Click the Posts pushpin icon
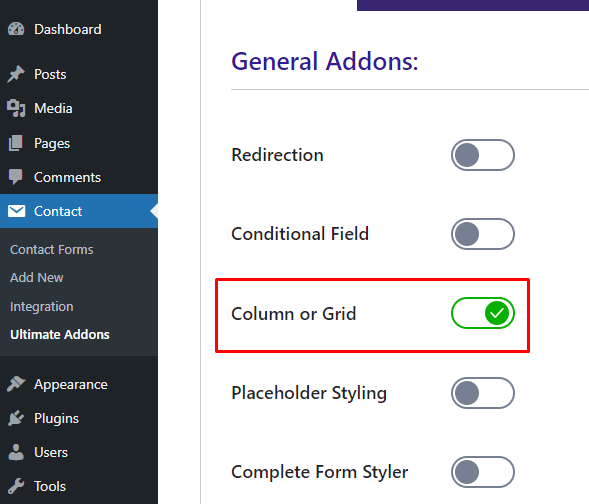Image resolution: width=589 pixels, height=504 pixels. (16, 74)
